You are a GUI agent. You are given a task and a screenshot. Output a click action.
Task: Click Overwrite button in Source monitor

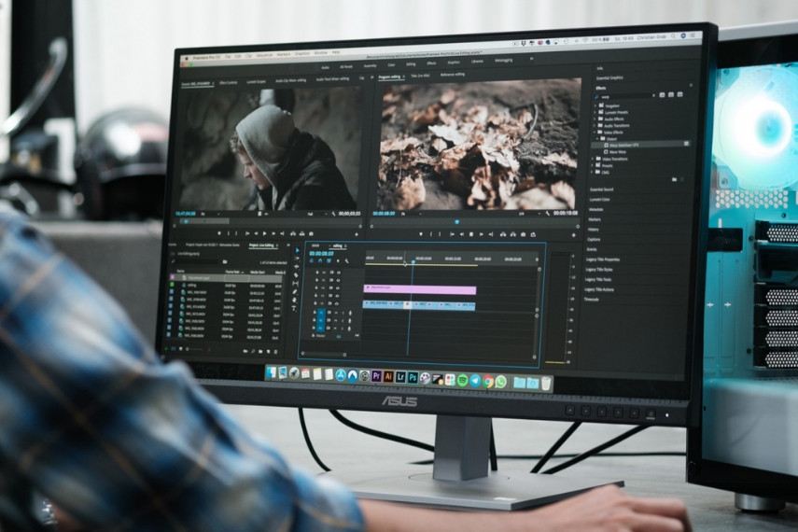pyautogui.click(x=301, y=233)
